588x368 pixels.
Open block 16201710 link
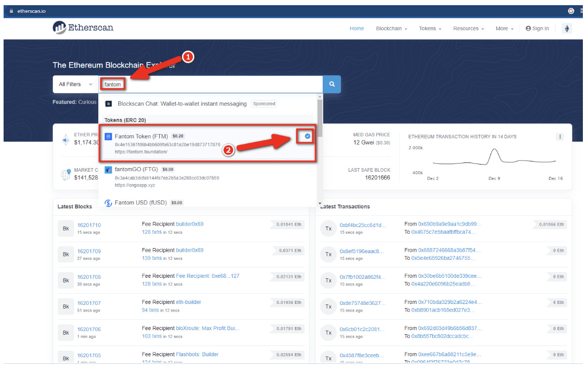pos(89,225)
